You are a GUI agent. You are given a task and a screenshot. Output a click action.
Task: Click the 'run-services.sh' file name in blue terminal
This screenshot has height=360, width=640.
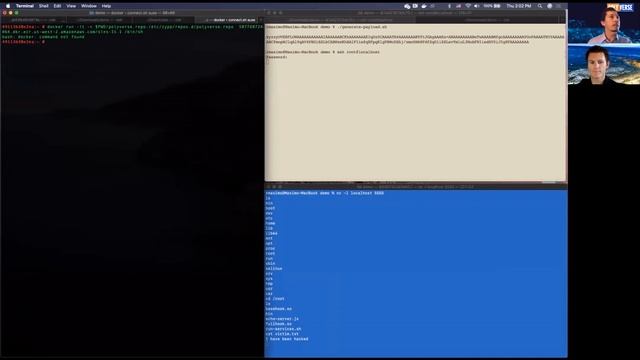(283, 329)
